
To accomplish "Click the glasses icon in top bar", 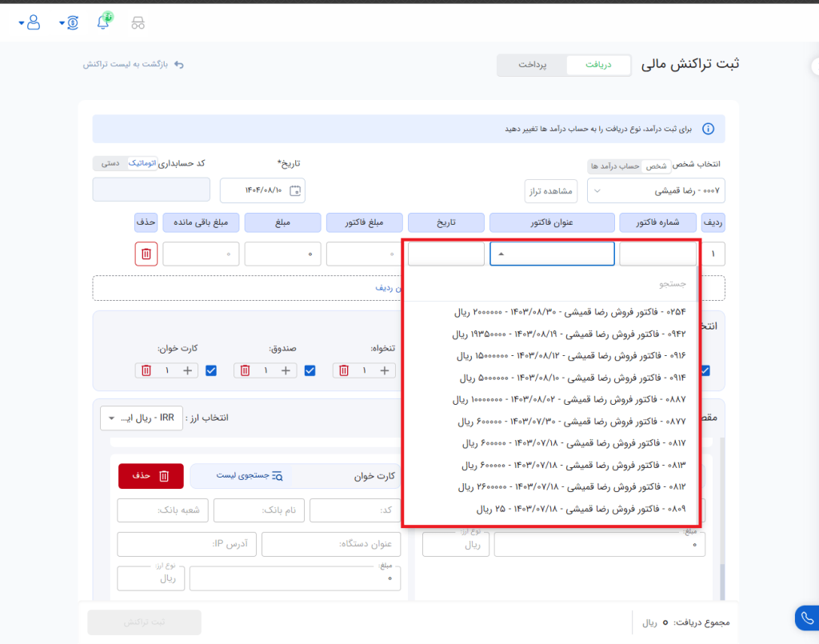I will tap(138, 22).
